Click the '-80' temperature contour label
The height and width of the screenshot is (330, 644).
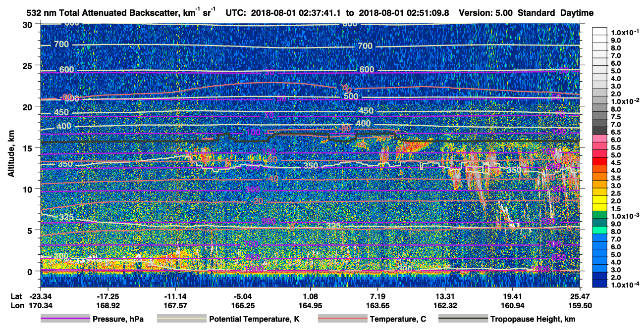345,129
